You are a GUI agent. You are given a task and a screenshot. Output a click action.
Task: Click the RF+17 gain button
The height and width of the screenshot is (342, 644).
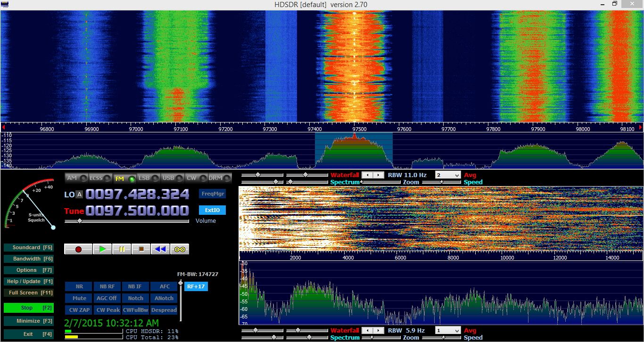click(x=196, y=286)
